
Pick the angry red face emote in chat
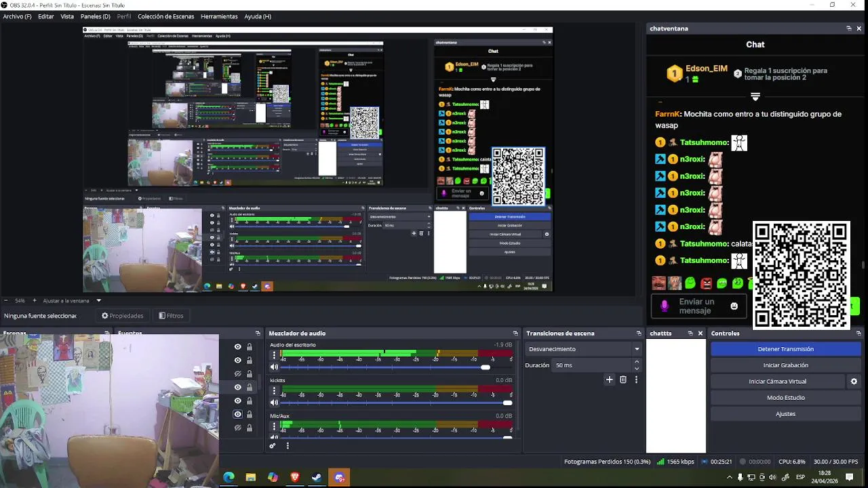706,283
